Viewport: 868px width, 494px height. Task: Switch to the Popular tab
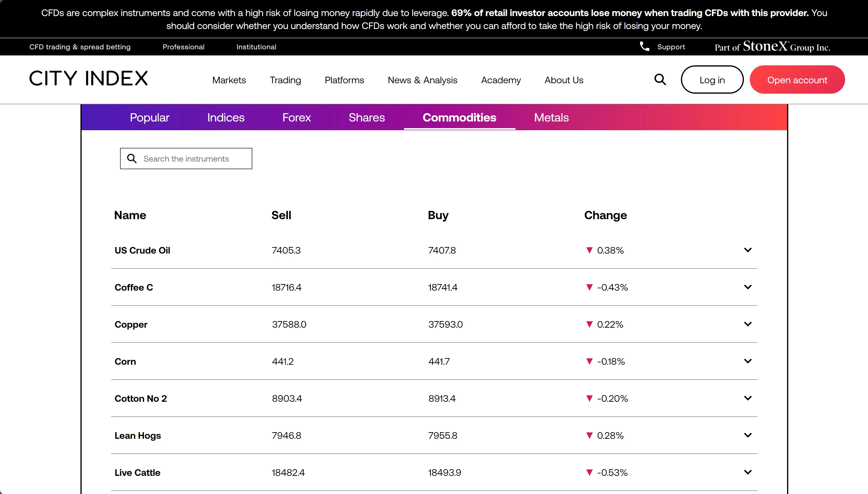coord(150,117)
